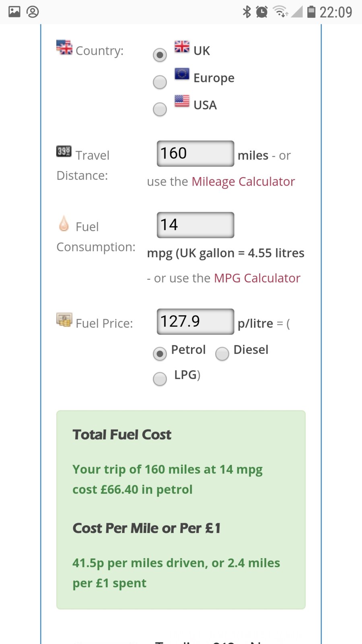
Task: Open the Mileage Calculator link
Action: (243, 182)
